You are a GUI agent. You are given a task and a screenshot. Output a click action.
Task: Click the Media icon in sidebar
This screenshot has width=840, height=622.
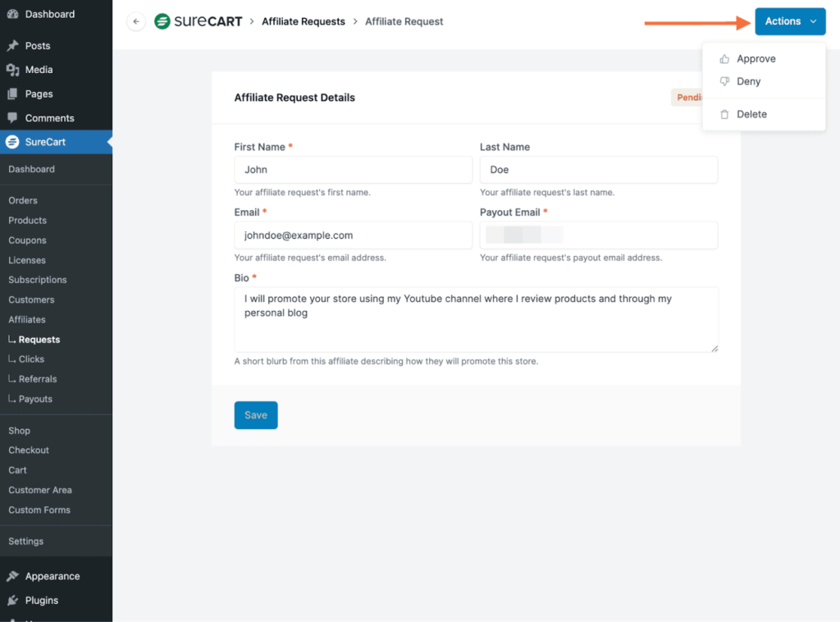coord(12,70)
